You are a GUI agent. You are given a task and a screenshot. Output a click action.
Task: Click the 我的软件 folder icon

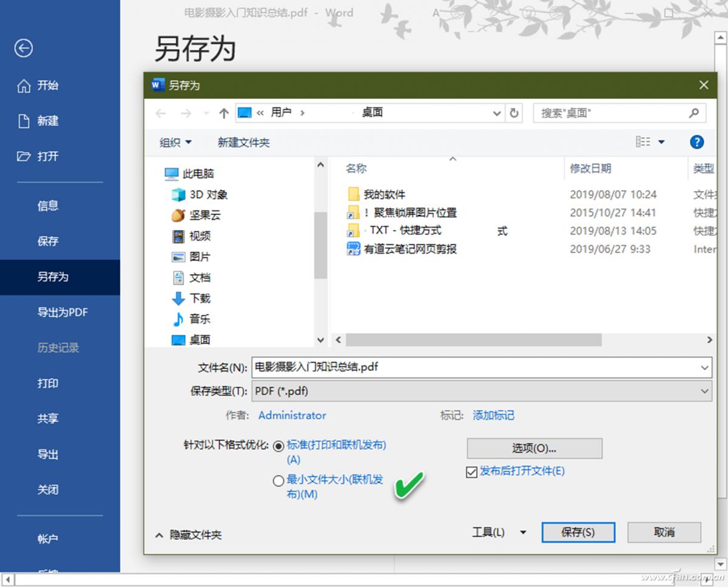tap(354, 195)
